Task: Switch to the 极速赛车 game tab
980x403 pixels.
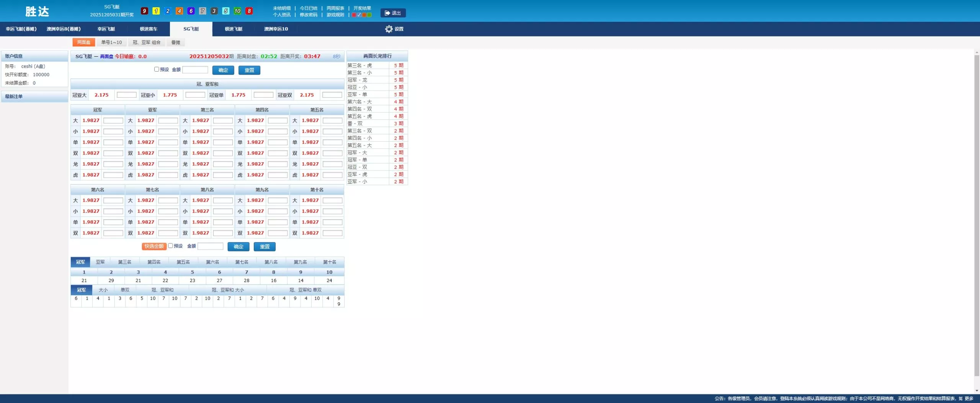Action: [149, 29]
